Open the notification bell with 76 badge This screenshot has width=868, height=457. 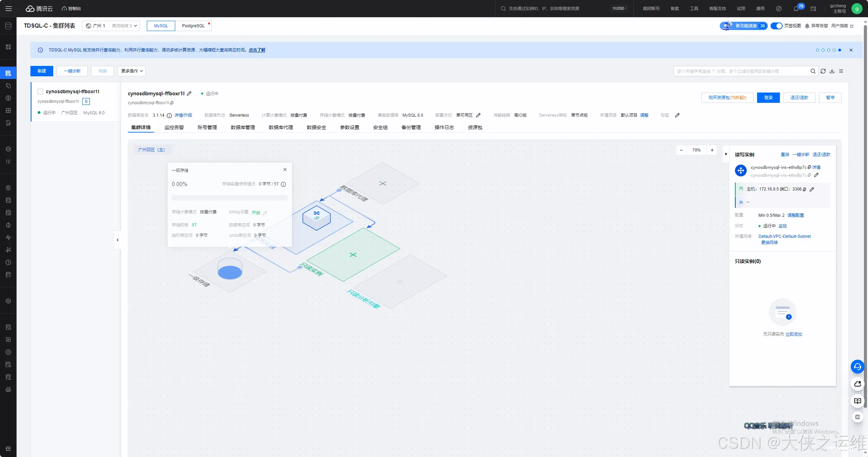click(796, 9)
